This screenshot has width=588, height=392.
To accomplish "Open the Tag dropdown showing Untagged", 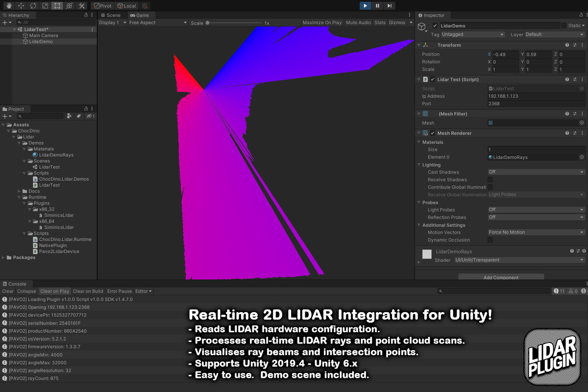I will tap(472, 35).
